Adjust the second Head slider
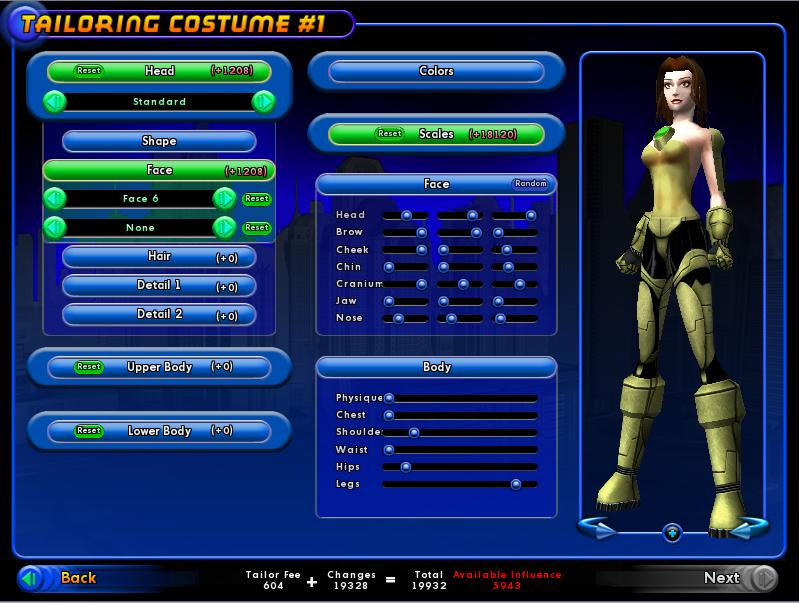799x603 pixels. (x=460, y=216)
